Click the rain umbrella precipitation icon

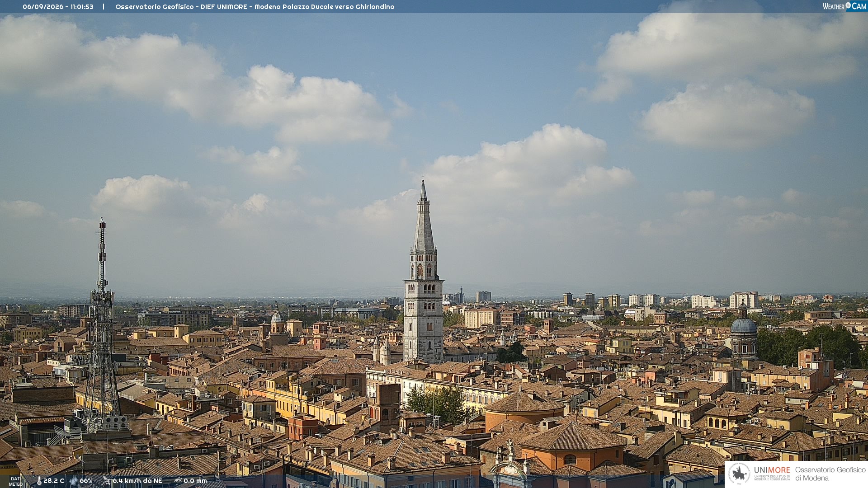(178, 481)
